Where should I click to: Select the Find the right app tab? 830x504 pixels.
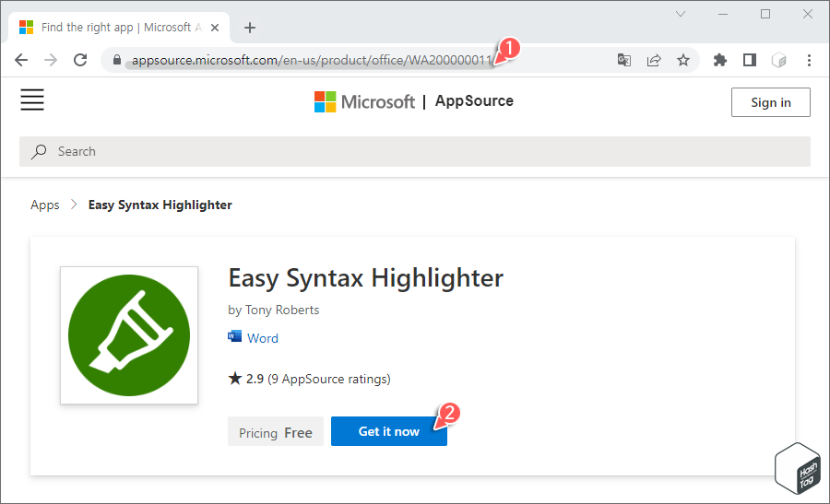pos(119,27)
